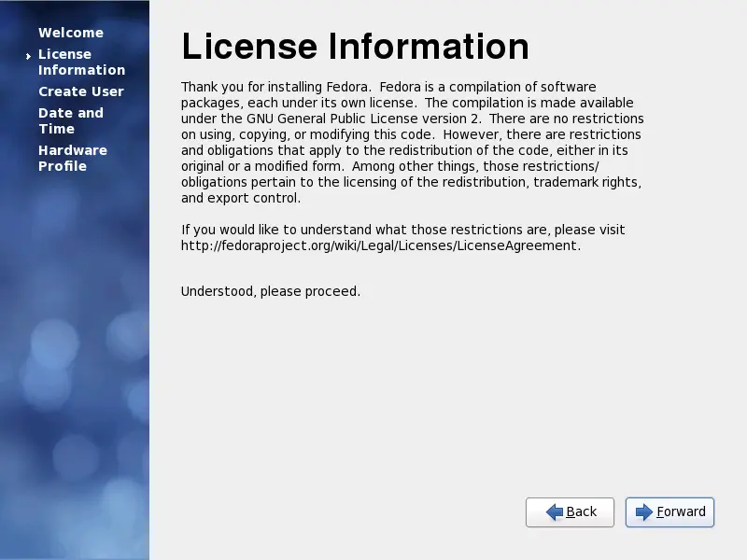
Task: Click the 'Understood, please proceed.' text
Action: (271, 291)
